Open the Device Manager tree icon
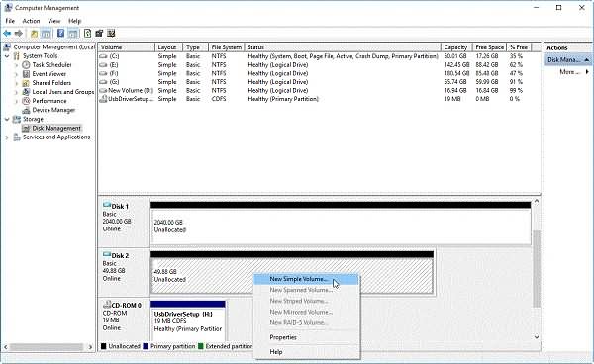This screenshot has height=364, width=594. click(26, 110)
